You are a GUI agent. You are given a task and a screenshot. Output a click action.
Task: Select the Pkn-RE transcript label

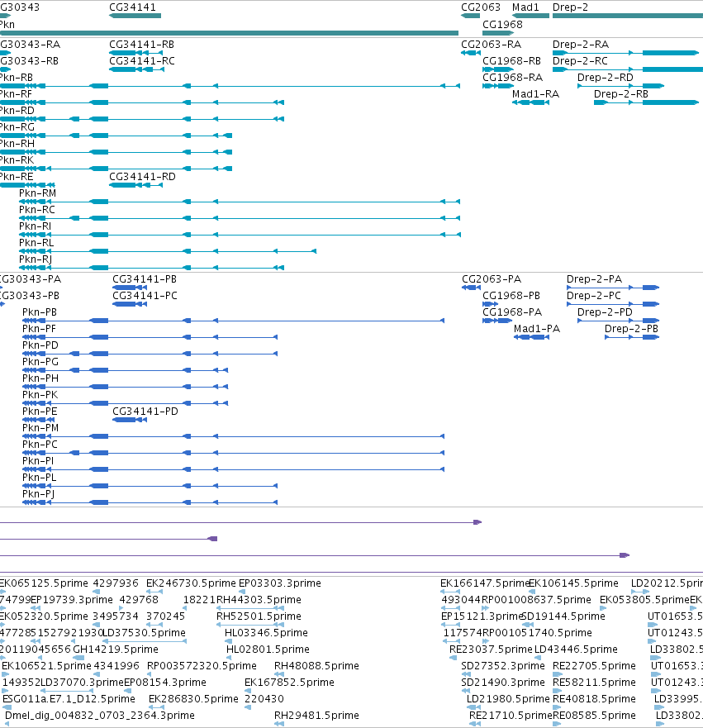pos(17,177)
